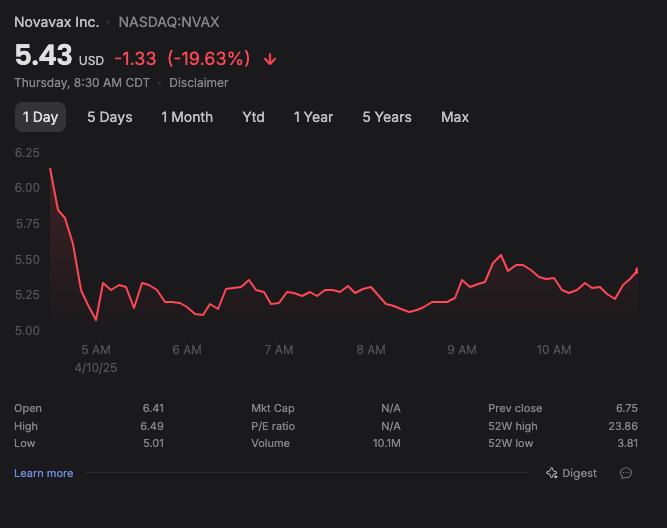The width and height of the screenshot is (667, 528).
Task: Follow the Learn more link
Action: point(43,473)
